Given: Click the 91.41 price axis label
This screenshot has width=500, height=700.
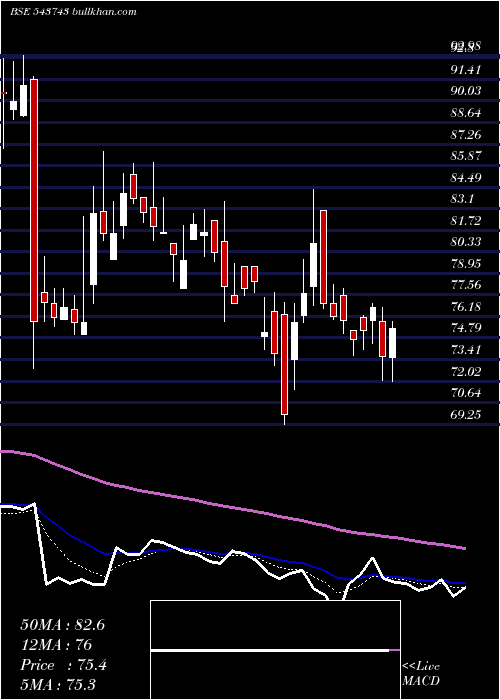Looking at the screenshot, I should pyautogui.click(x=466, y=70).
